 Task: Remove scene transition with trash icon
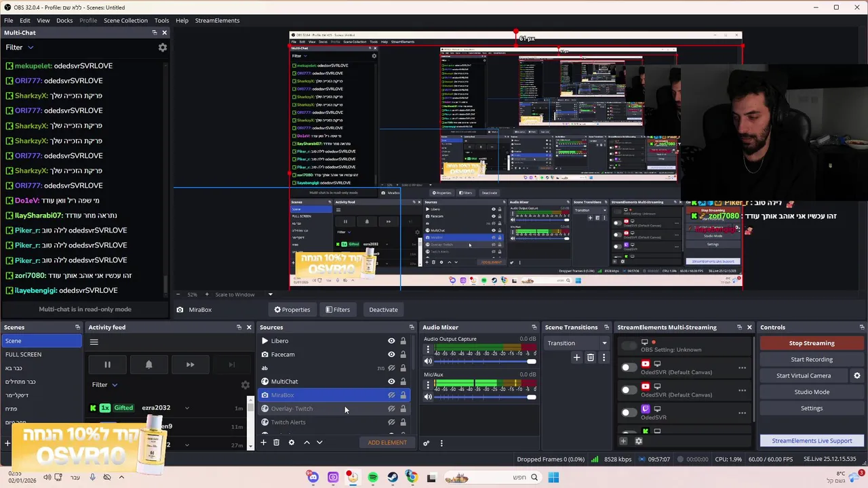(x=591, y=357)
